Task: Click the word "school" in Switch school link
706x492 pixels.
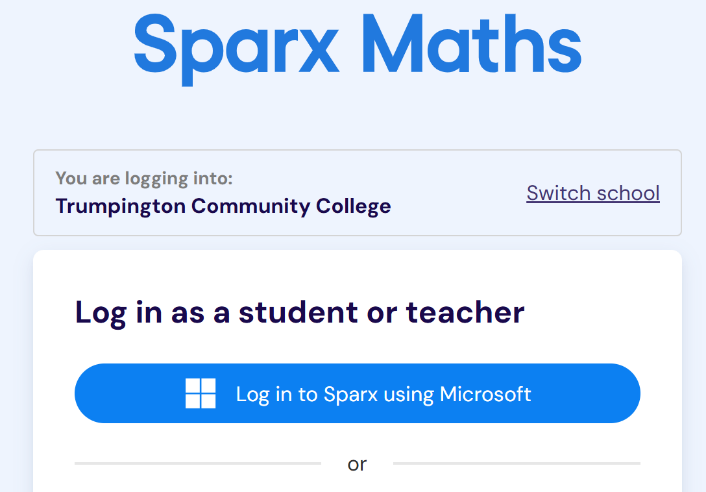Action: [627, 193]
